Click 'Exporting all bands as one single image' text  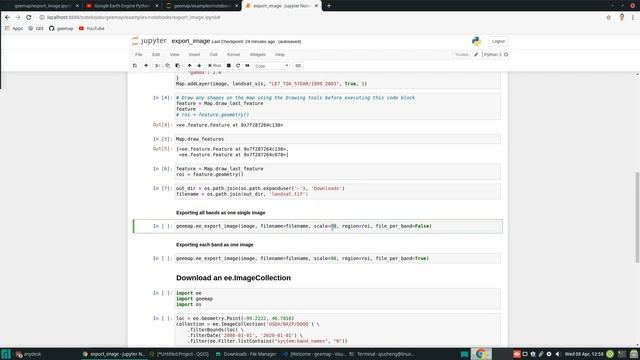click(220, 213)
